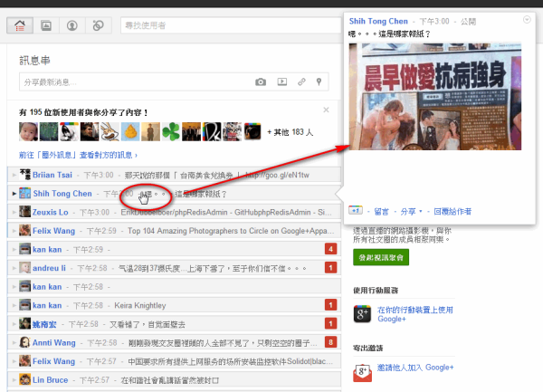Open the Photos toolbar icon

[x=46, y=25]
